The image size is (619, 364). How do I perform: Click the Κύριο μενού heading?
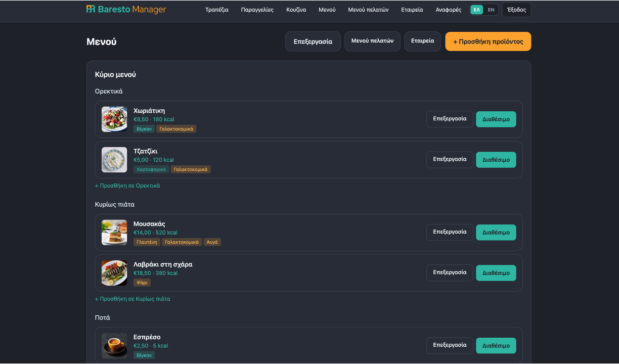[x=115, y=75]
